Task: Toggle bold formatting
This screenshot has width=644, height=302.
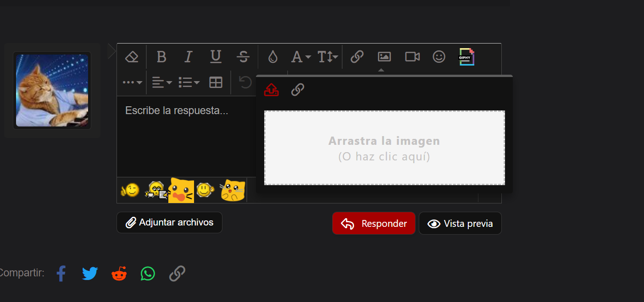Action: [x=161, y=57]
